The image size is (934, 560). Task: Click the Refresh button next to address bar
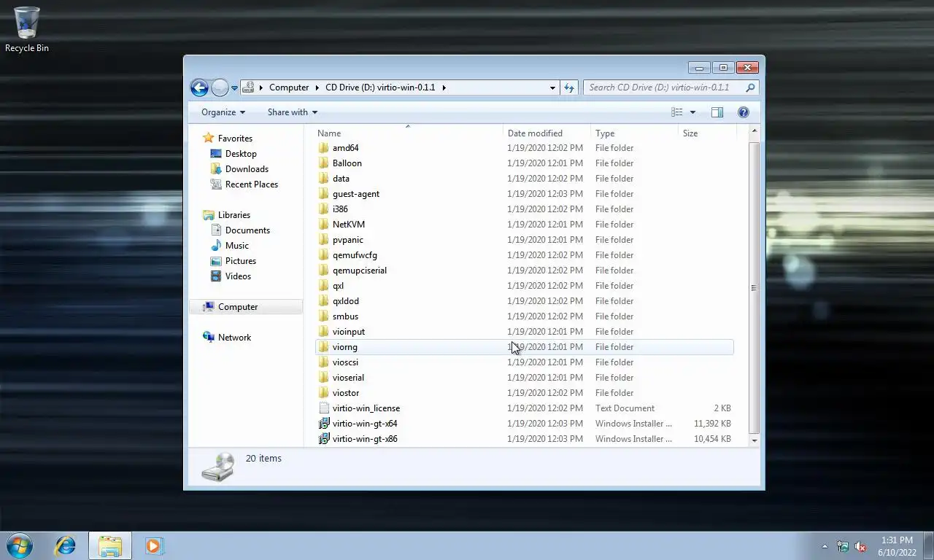point(570,87)
